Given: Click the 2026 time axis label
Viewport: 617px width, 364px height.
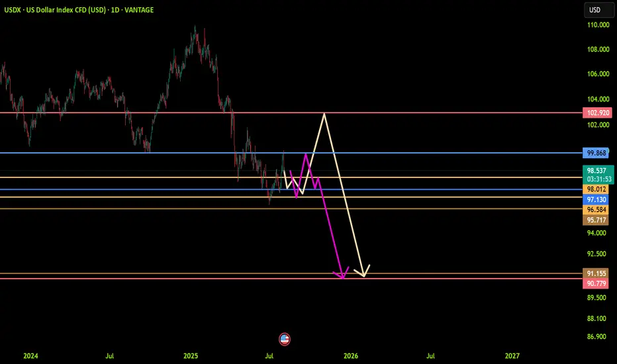Looking at the screenshot, I should tap(351, 356).
